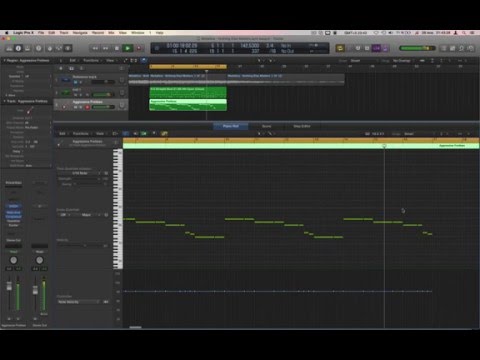Click the Piano Roll Velocity slider

[81, 245]
